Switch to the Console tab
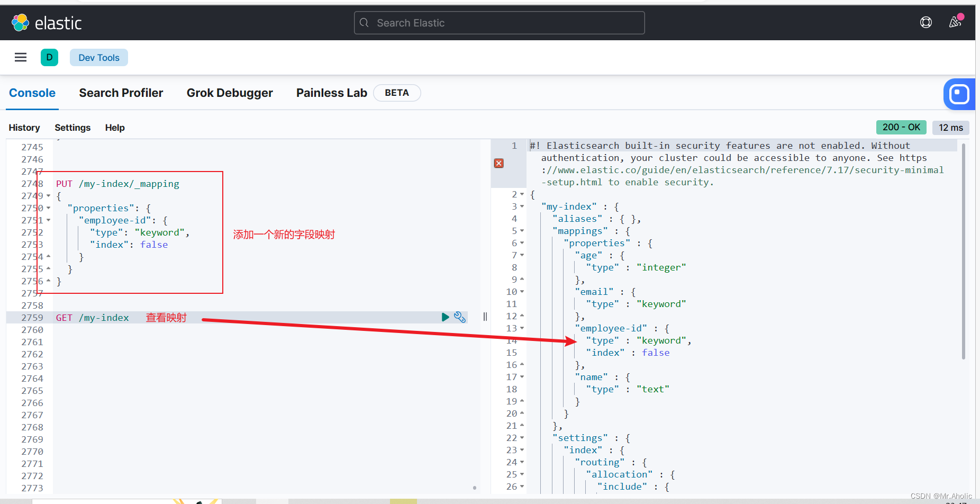The image size is (980, 504). point(32,93)
